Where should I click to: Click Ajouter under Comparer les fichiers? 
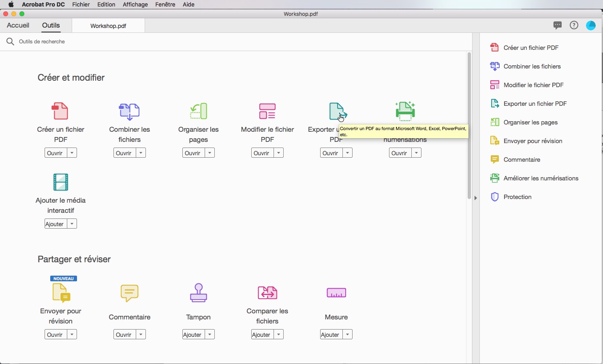click(x=262, y=334)
